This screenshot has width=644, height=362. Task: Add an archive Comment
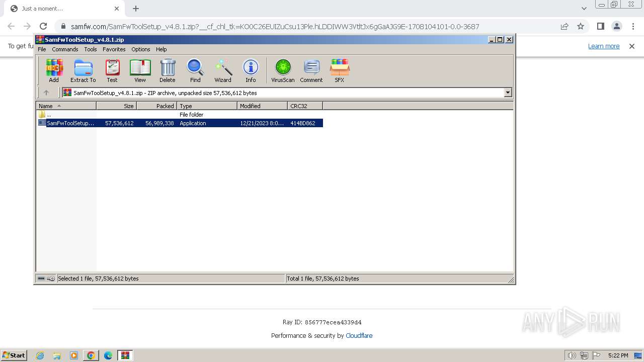[x=311, y=70]
